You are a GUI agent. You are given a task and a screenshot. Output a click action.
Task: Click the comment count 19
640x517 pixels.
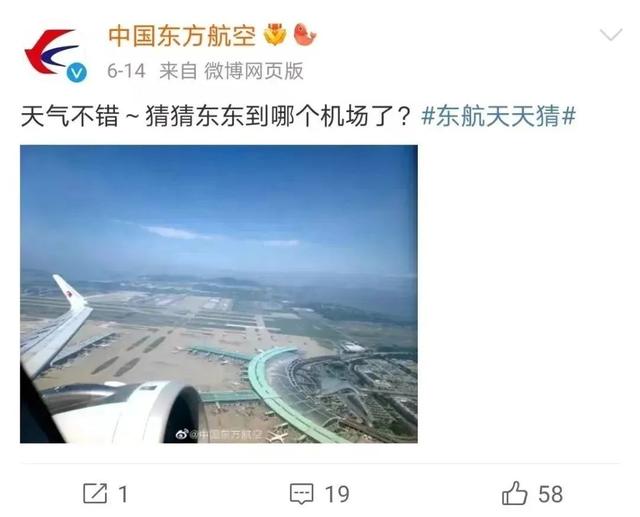pyautogui.click(x=337, y=494)
